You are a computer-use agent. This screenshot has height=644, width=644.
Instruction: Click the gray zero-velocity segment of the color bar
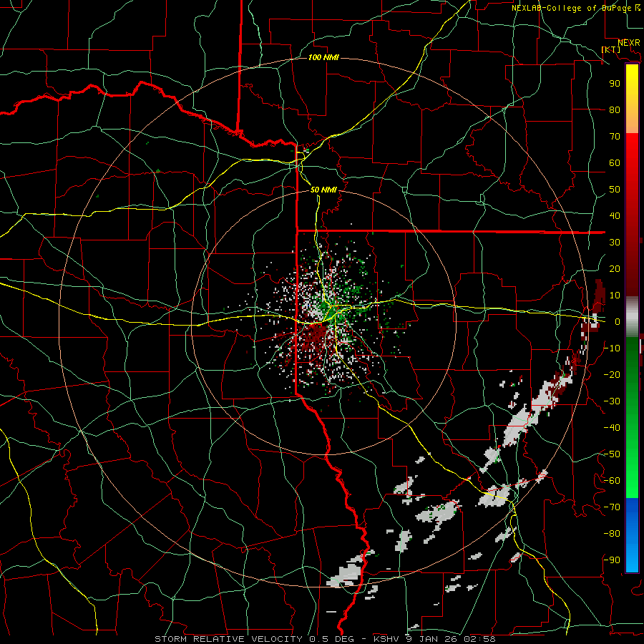tap(632, 317)
